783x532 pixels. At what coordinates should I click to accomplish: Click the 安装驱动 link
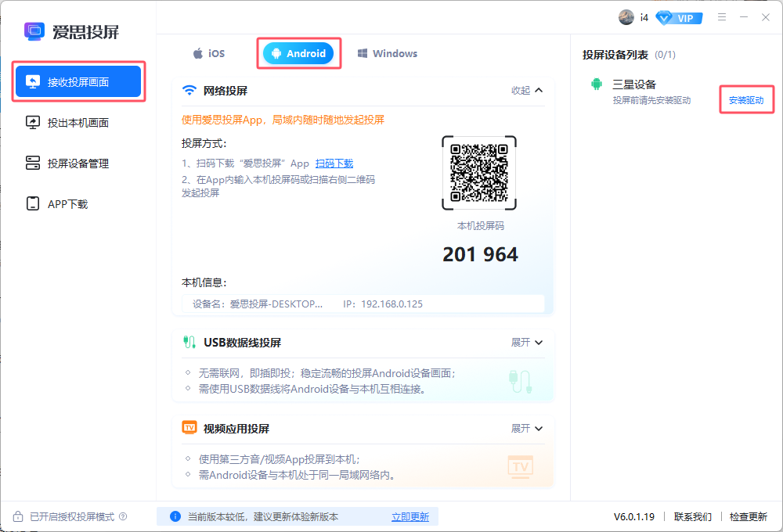click(x=745, y=101)
